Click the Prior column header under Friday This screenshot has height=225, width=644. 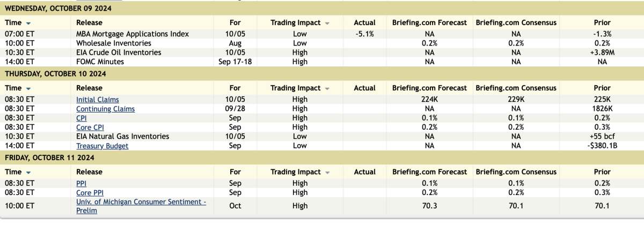pos(602,172)
